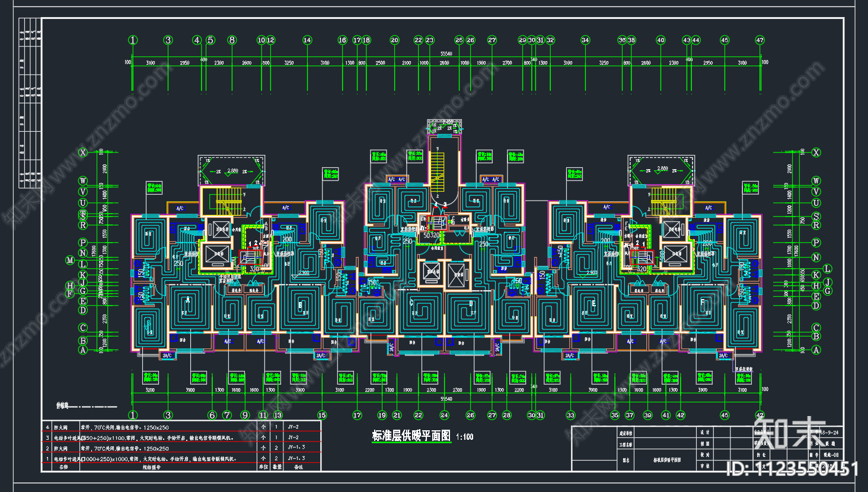Image resolution: width=868 pixels, height=492 pixels.
Task: Select grid axis bubble 34
Action: pyautogui.click(x=585, y=40)
